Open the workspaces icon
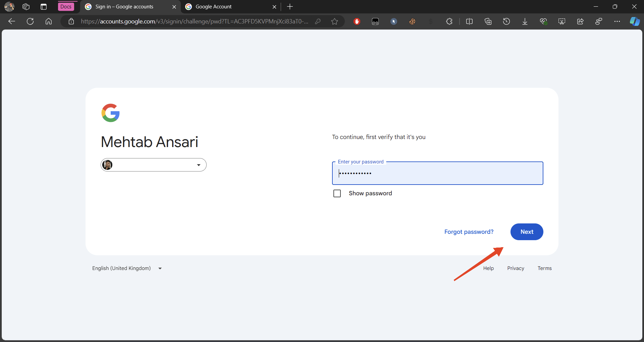The height and width of the screenshot is (342, 644). click(26, 7)
